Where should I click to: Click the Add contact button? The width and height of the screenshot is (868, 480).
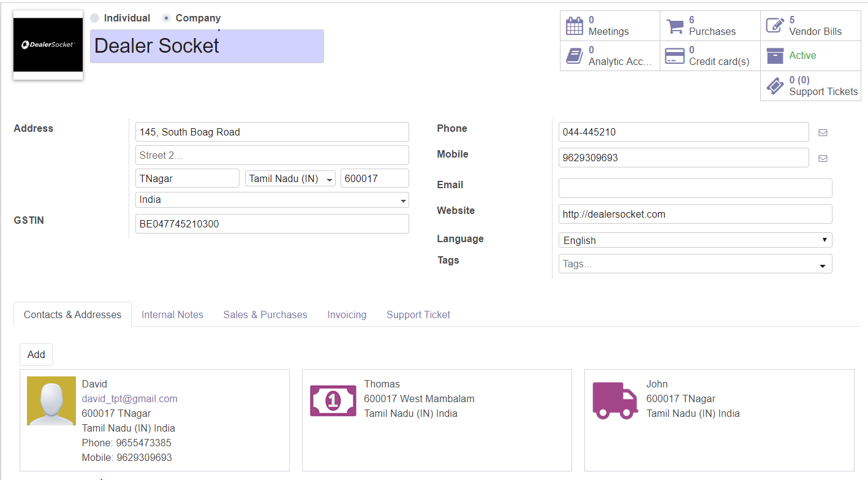coord(36,354)
